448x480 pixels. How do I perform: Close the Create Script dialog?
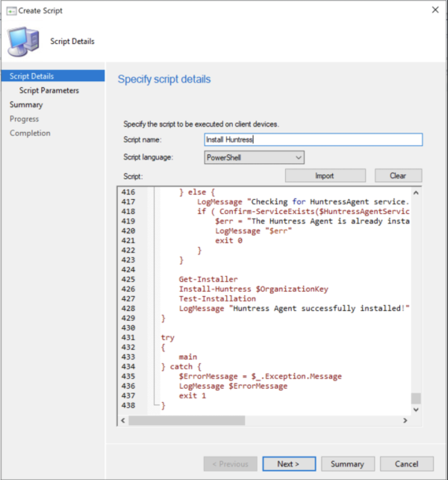click(x=435, y=9)
